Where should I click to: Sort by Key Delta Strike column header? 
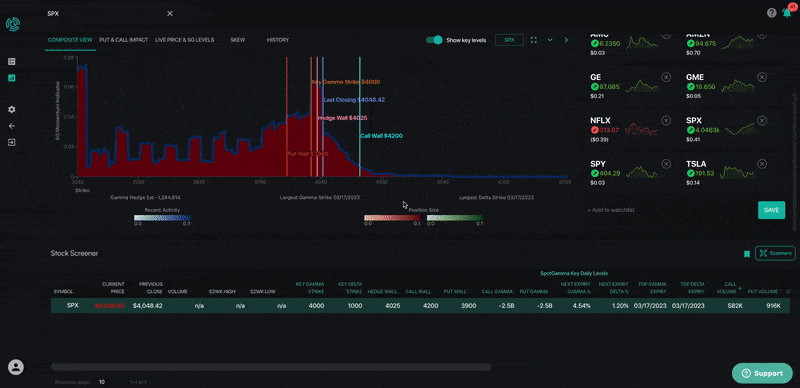tap(350, 287)
